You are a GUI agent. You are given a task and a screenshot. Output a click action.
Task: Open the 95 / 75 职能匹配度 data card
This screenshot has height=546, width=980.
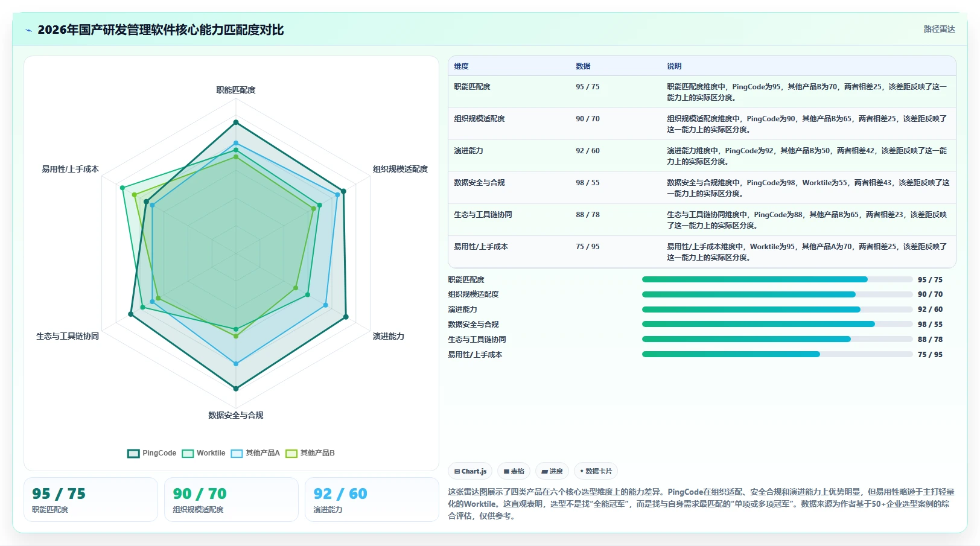click(91, 500)
